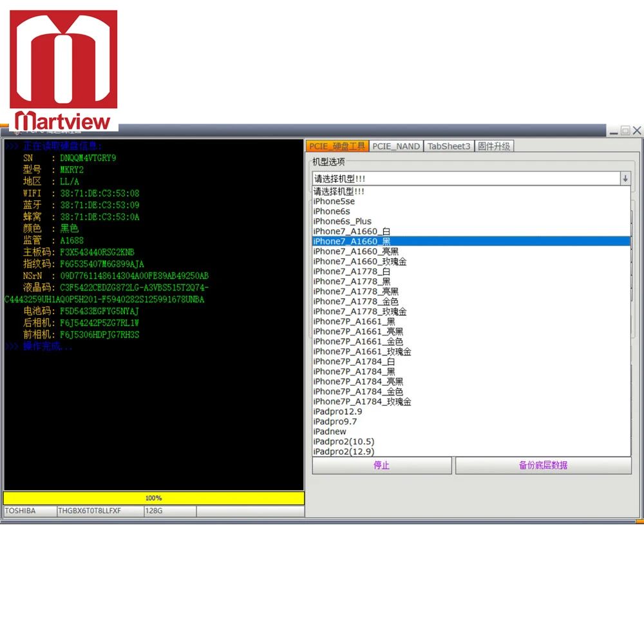Screen dimensions: 644x644
Task: Switch to the 固件升级 tab
Action: 494,146
